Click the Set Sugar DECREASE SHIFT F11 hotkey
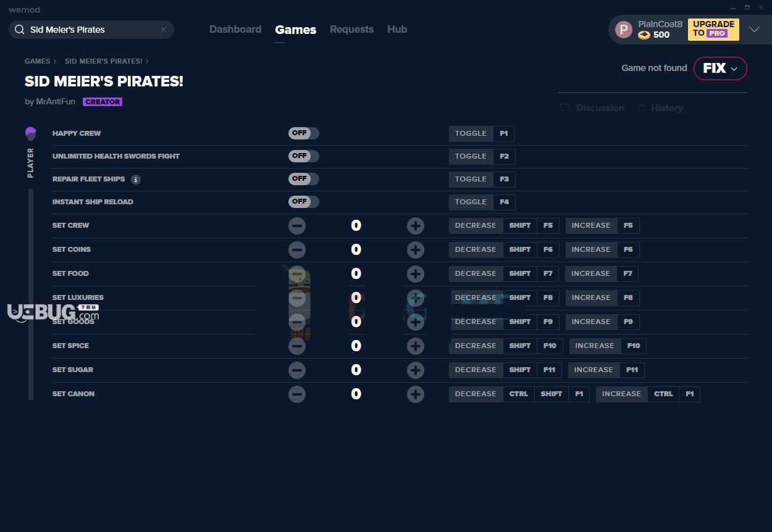 [505, 370]
